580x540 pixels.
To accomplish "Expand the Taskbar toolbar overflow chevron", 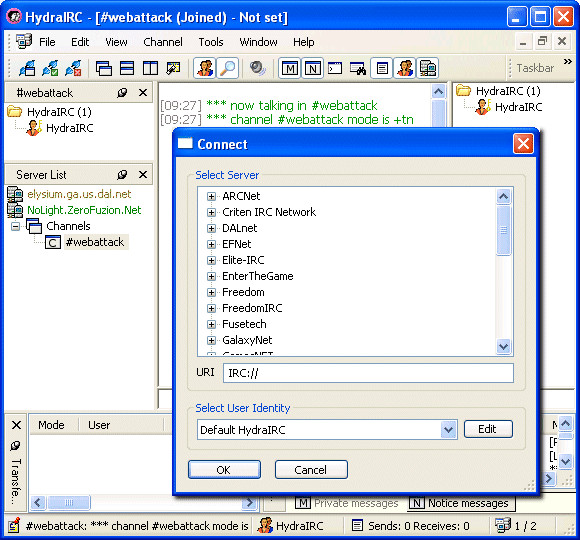I will (567, 61).
